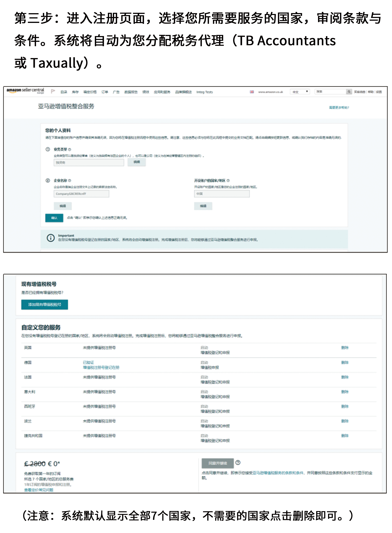
Task: Click the search magnifier icon
Action: point(349,92)
